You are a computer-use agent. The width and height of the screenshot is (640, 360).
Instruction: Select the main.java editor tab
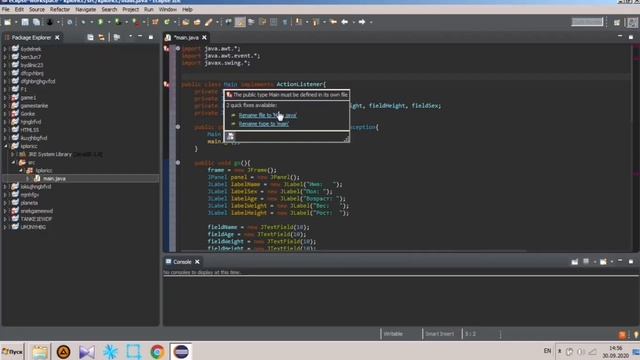click(x=186, y=38)
